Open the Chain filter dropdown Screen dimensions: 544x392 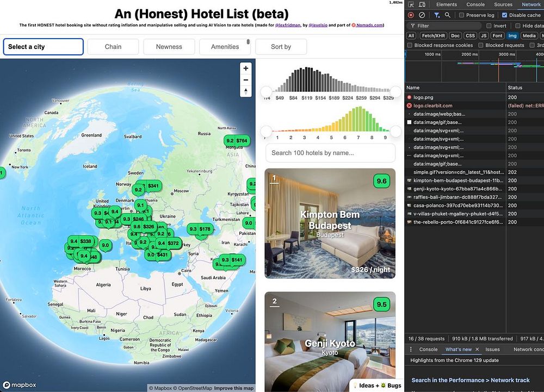coord(113,47)
